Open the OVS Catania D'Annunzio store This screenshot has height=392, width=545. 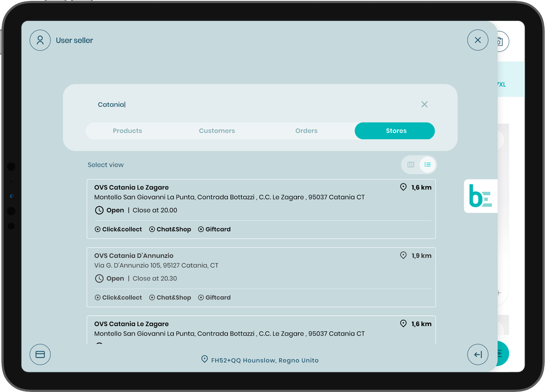coord(261,277)
